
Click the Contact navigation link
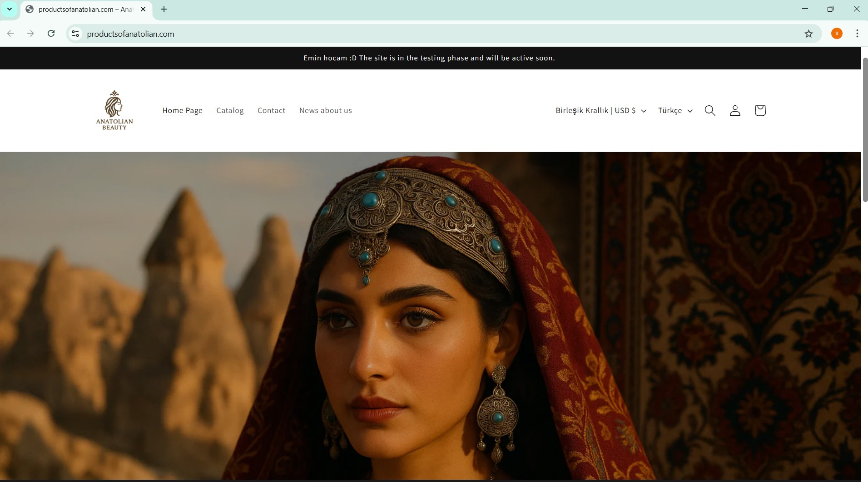point(271,110)
